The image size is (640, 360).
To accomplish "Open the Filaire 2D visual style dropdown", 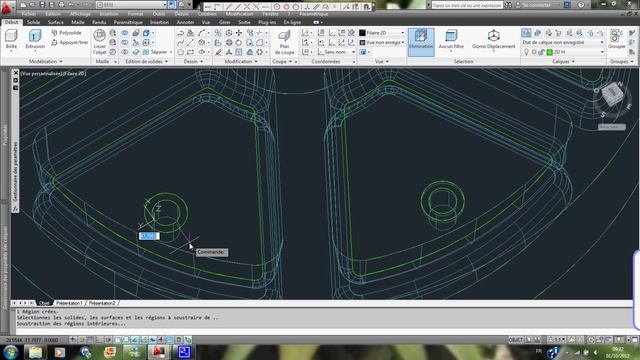I will (x=382, y=33).
